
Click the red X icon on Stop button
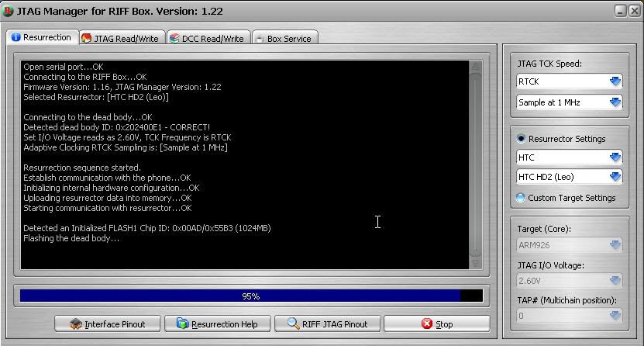pyautogui.click(x=427, y=324)
